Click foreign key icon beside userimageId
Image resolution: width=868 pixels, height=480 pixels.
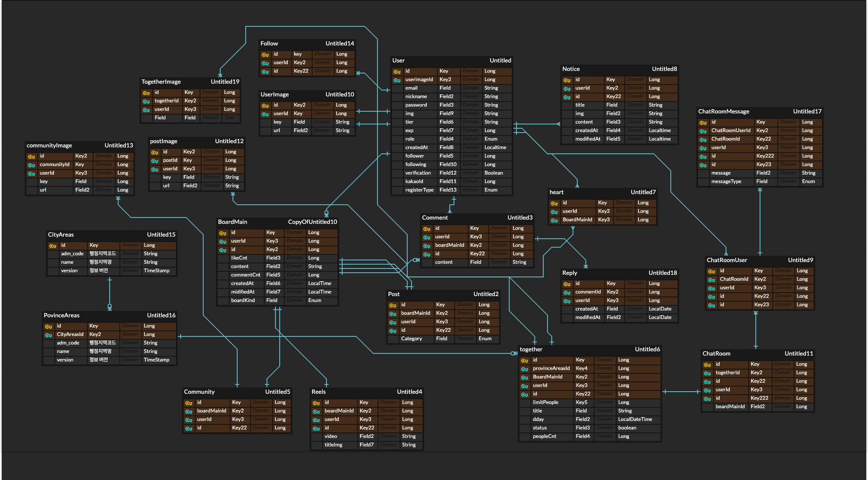tap(397, 80)
